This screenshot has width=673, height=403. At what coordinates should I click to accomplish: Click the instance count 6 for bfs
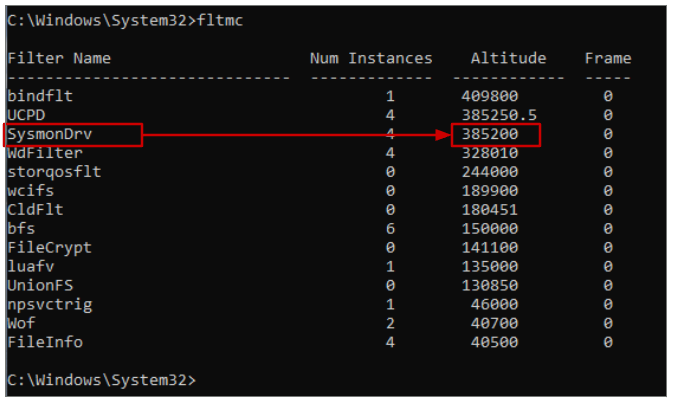point(390,228)
